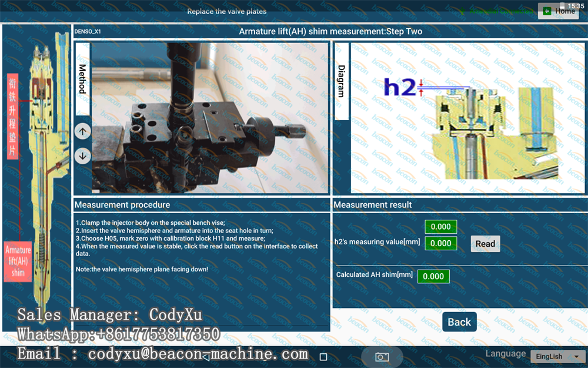Click the Back button

click(459, 322)
